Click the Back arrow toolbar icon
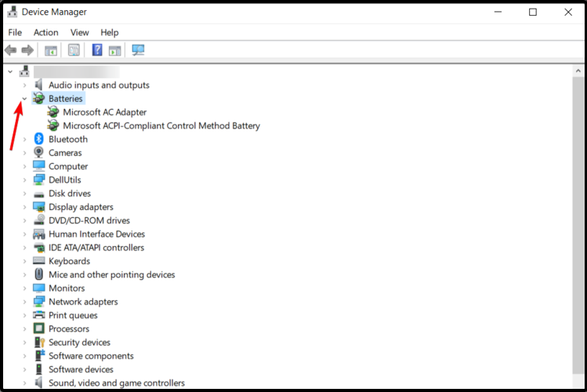The height and width of the screenshot is (392, 587). coord(10,50)
